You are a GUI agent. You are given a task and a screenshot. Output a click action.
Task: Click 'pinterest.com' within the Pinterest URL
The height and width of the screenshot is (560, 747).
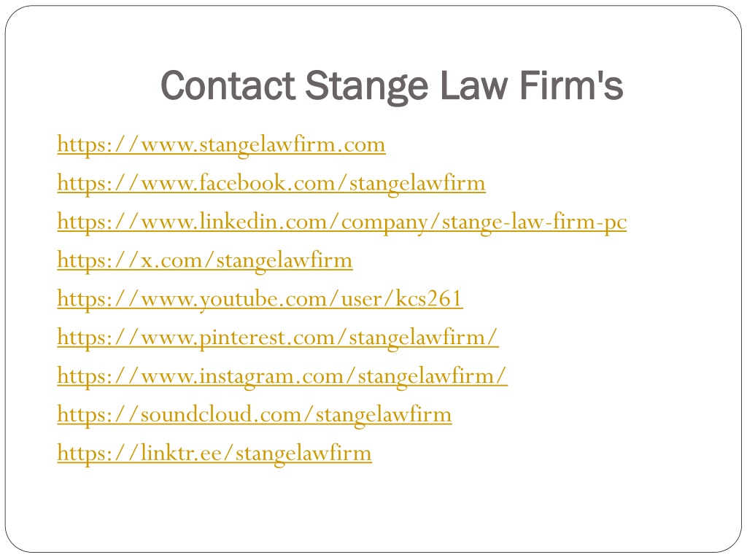pyautogui.click(x=267, y=338)
